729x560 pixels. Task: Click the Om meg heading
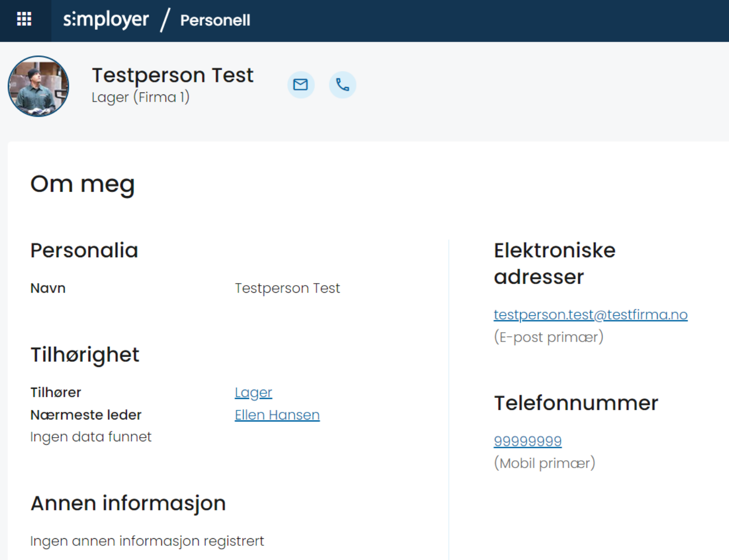pos(82,184)
